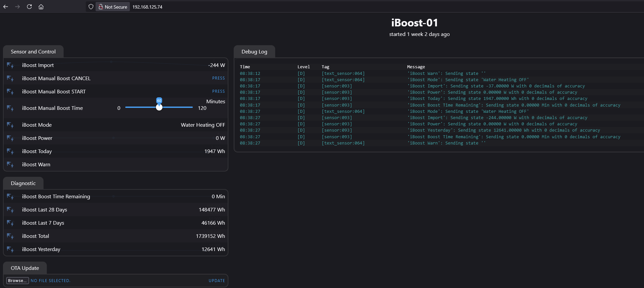The height and width of the screenshot is (288, 644).
Task: Click the slider maximum label 120
Action: (202, 108)
